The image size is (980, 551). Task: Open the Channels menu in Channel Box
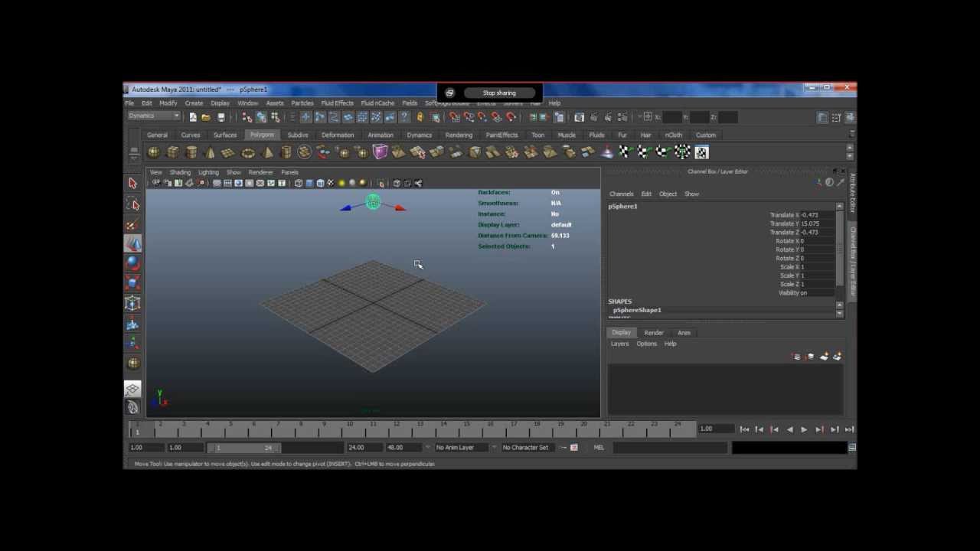pos(621,194)
